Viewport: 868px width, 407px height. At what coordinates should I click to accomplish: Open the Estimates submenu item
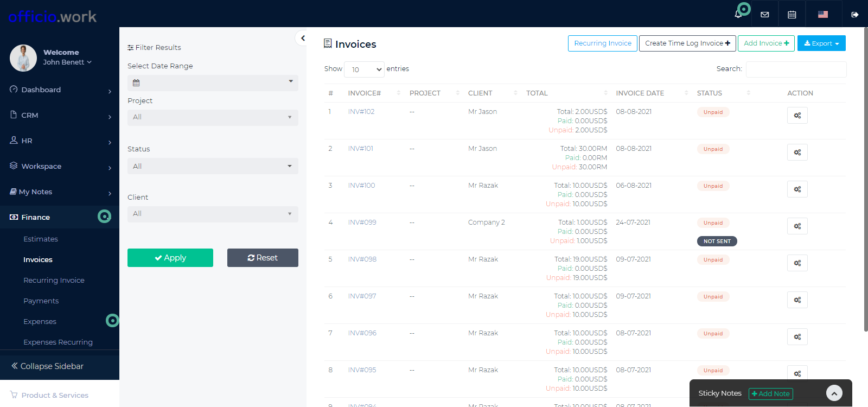(x=41, y=239)
